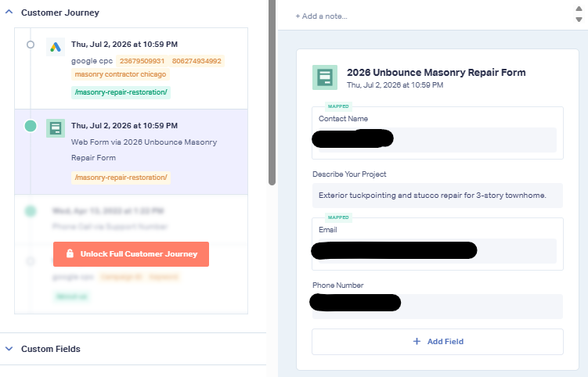Select the hollow timeline marker for the Google cpc visit
This screenshot has height=377, width=588.
(x=31, y=45)
